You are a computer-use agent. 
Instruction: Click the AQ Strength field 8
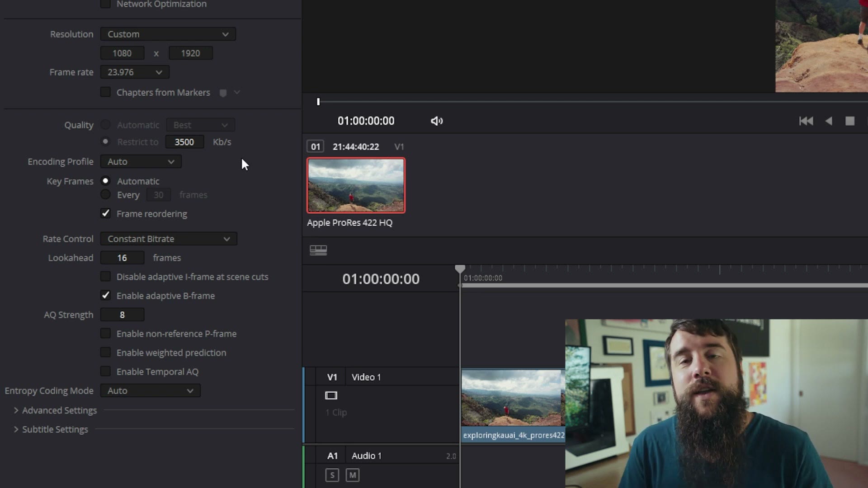tap(122, 315)
